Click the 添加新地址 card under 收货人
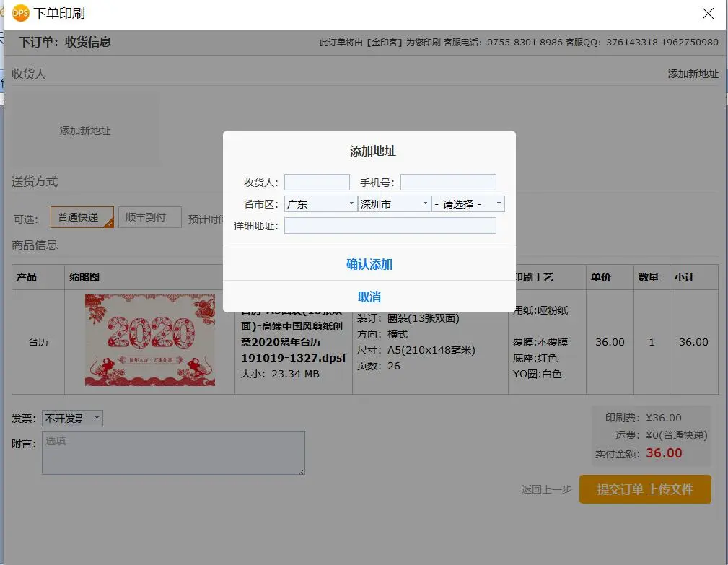 point(85,131)
